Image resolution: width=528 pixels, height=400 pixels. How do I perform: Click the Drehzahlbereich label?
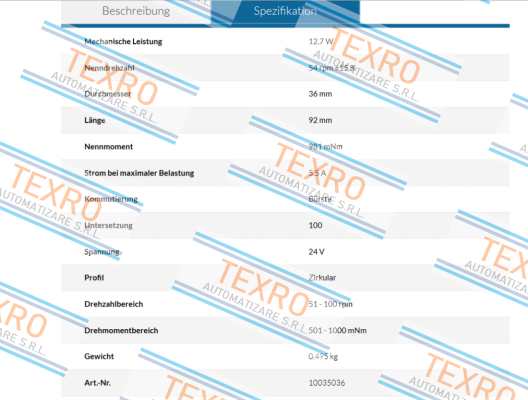point(113,304)
